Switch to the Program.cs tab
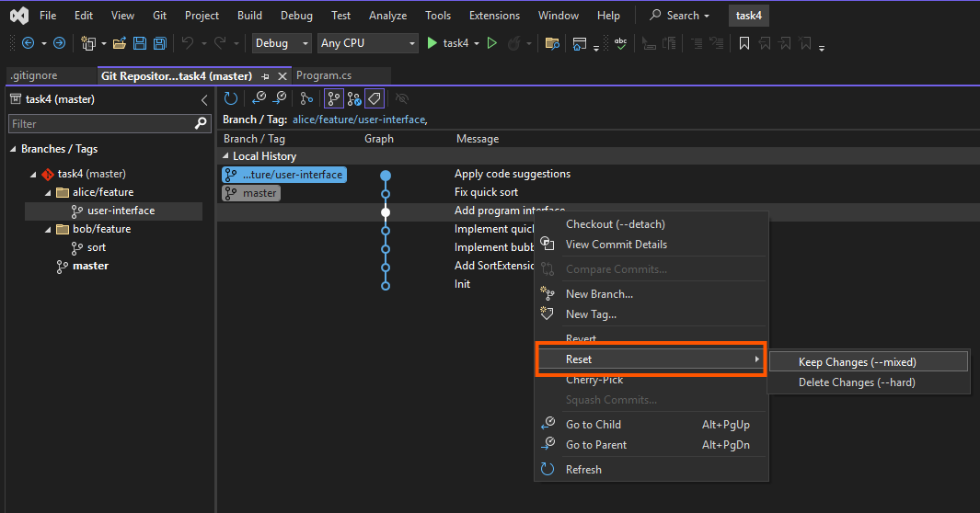 (x=324, y=75)
